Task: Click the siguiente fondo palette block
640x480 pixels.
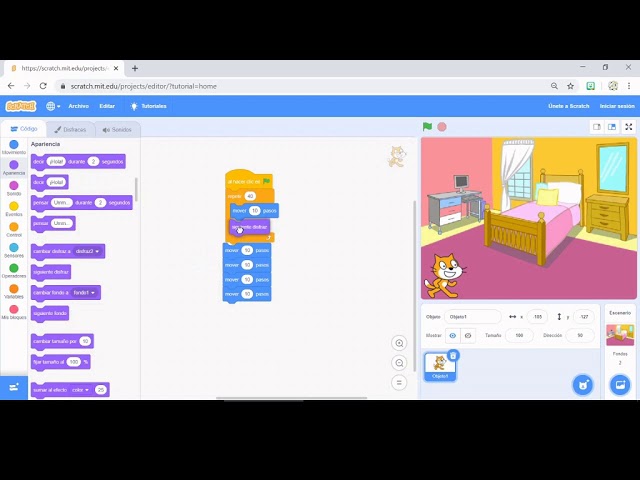Action: [50, 313]
